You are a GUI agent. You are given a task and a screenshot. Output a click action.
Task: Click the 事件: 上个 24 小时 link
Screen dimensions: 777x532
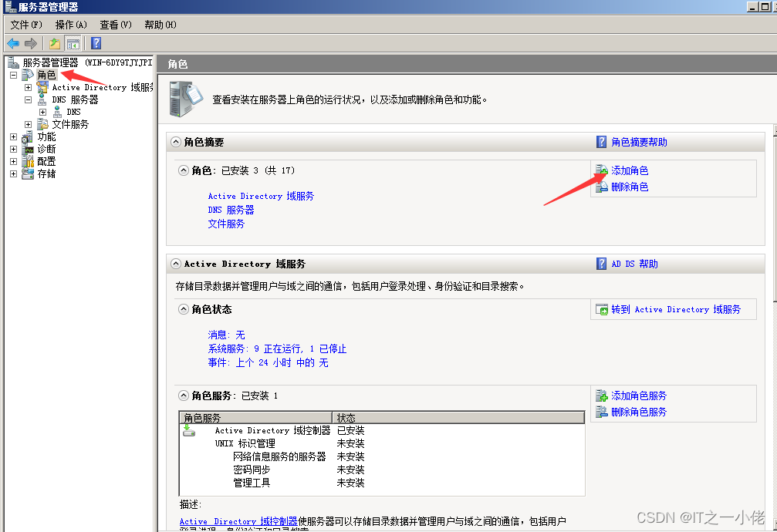pos(268,362)
